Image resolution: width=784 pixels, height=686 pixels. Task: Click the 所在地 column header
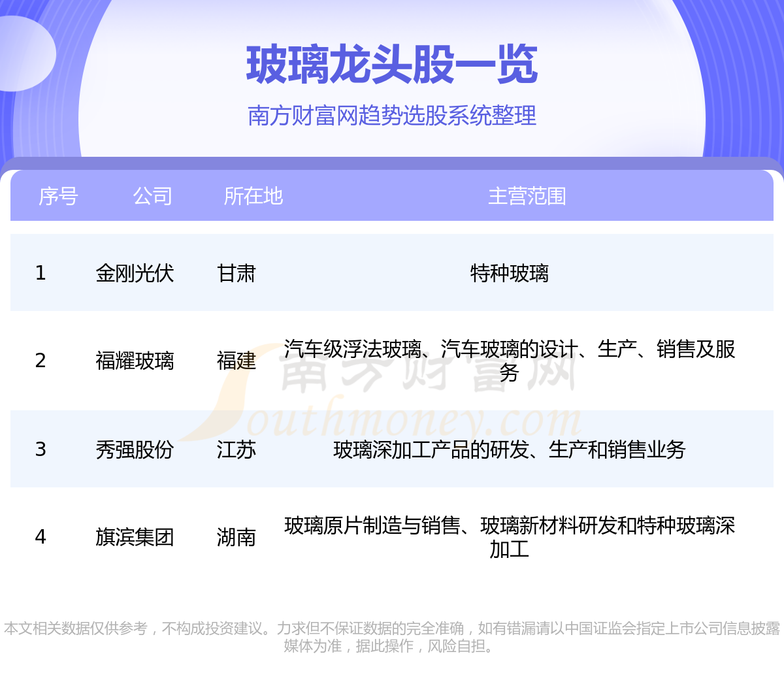[253, 196]
